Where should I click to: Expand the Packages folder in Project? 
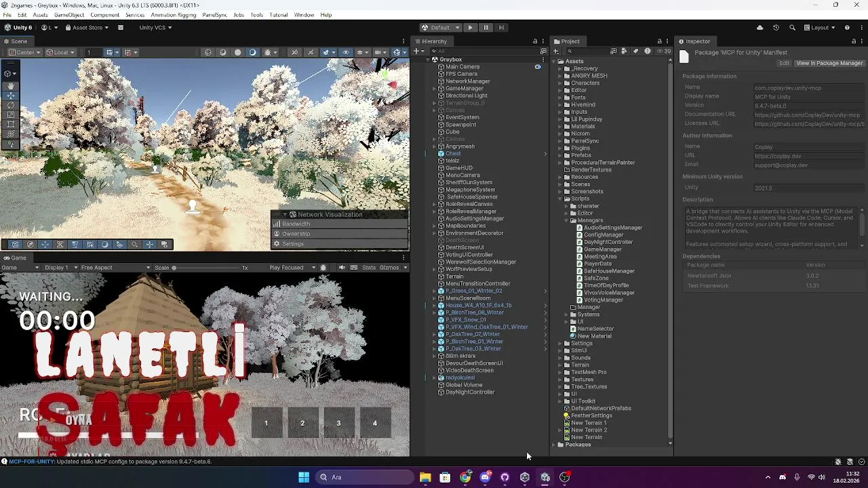tap(553, 445)
